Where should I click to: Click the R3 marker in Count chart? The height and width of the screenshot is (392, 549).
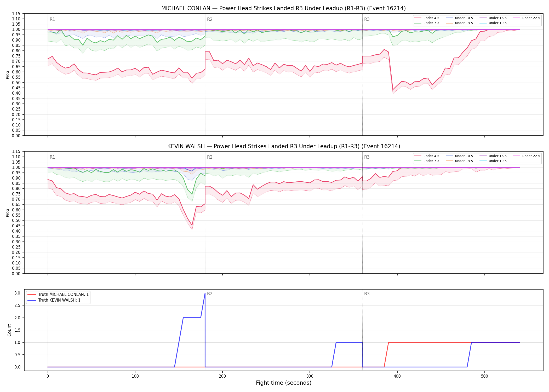[x=367, y=294]
